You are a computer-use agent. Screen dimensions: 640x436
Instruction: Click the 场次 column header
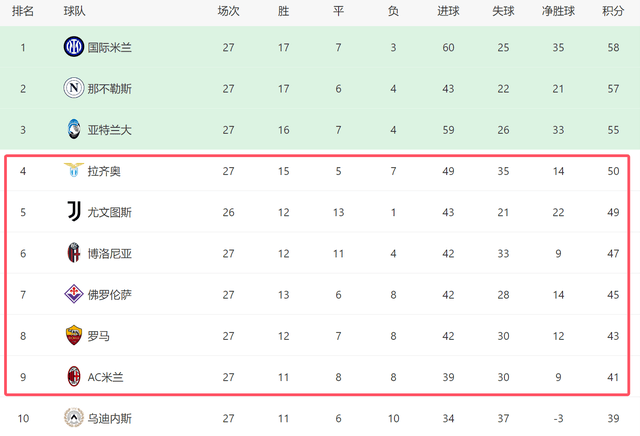[x=228, y=11]
